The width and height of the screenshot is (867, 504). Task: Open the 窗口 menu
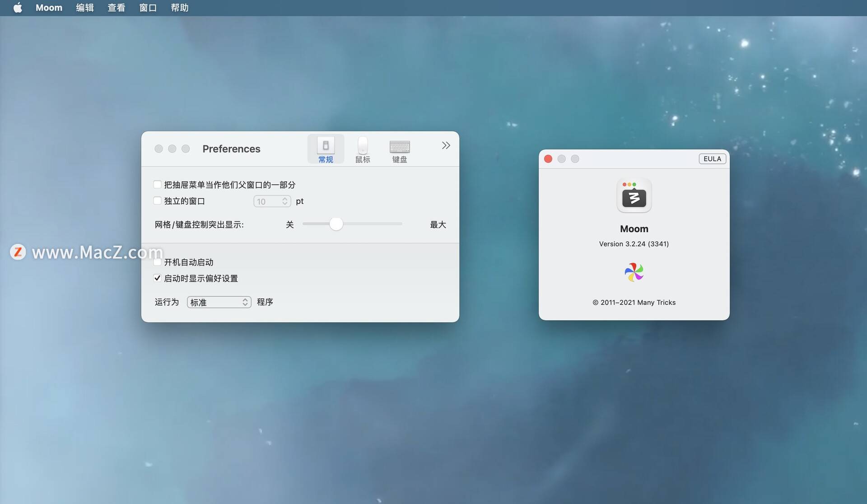coord(148,8)
